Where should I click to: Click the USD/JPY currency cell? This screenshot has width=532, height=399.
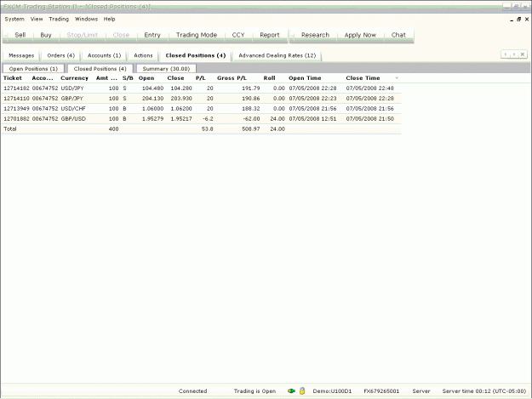coord(72,88)
